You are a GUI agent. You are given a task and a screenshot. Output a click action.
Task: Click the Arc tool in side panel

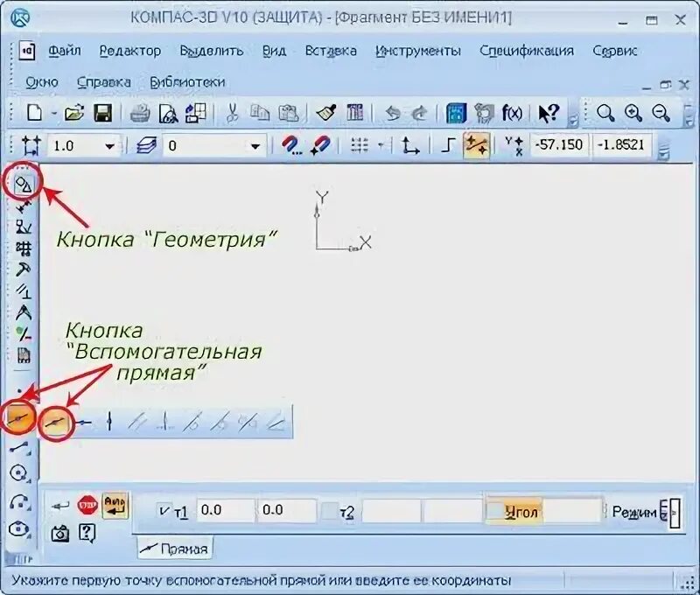pyautogui.click(x=19, y=501)
